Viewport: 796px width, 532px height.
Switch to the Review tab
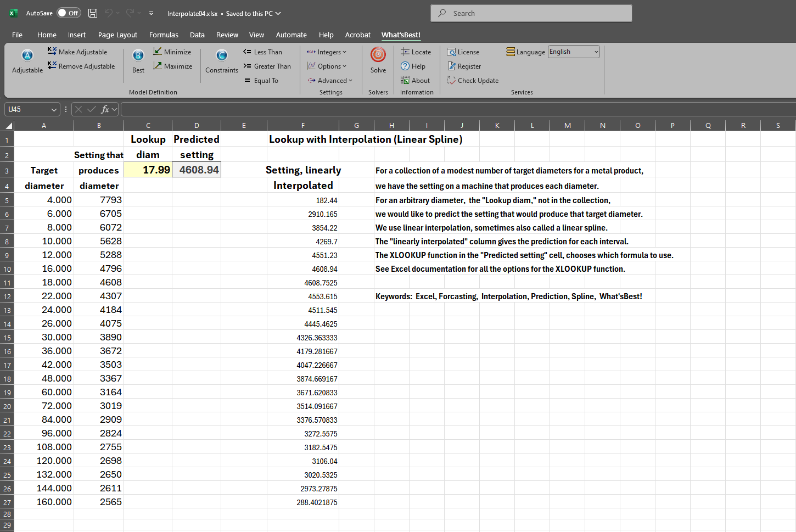coord(227,35)
